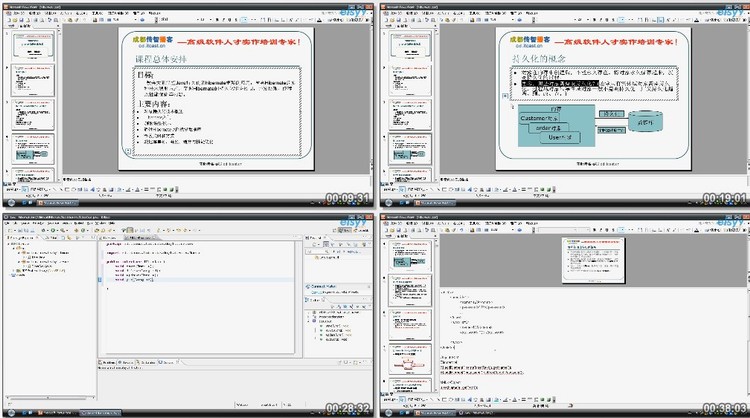The height and width of the screenshot is (418, 750).
Task: Select slide 3 thumbnail in 00:09:31 frame
Action: 33,115
